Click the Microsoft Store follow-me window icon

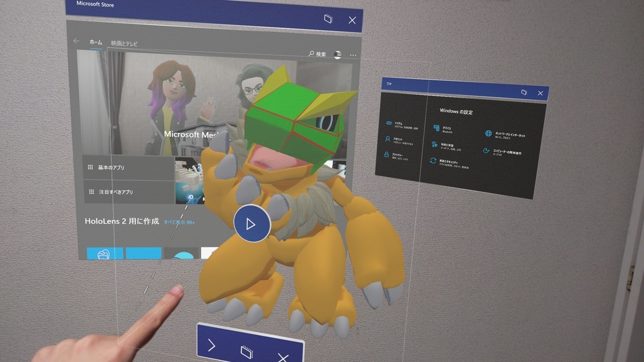coord(328,19)
